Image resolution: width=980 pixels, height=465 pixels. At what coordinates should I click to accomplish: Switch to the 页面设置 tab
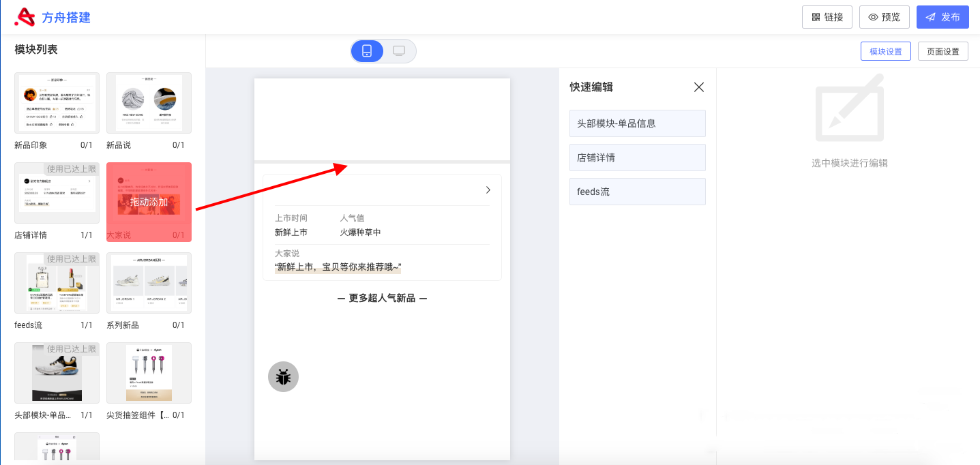(x=942, y=50)
